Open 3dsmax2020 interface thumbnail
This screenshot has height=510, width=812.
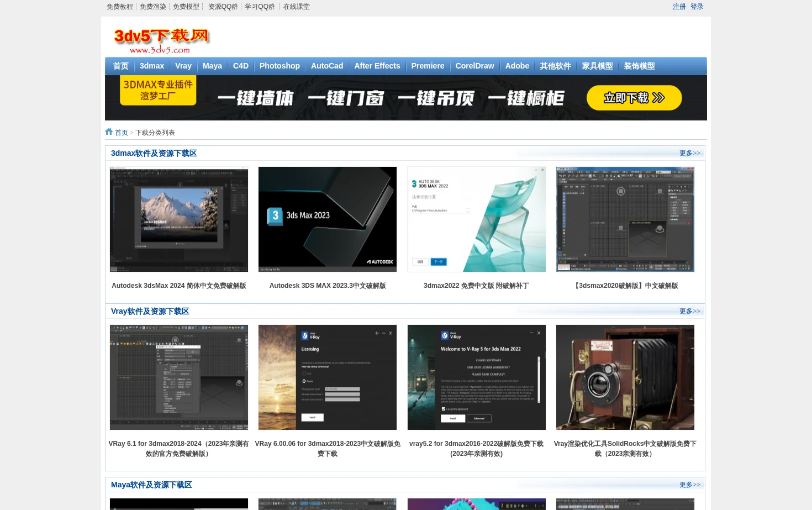[x=625, y=219]
